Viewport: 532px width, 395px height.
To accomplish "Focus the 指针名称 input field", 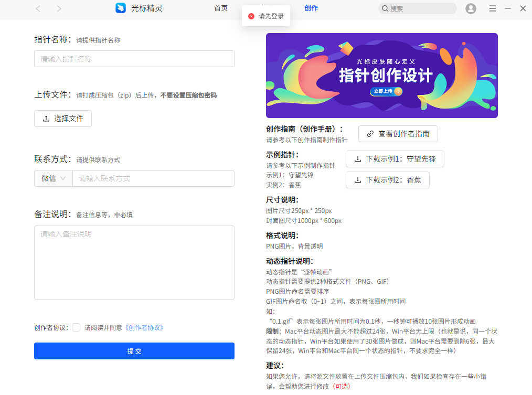I will pyautogui.click(x=134, y=59).
